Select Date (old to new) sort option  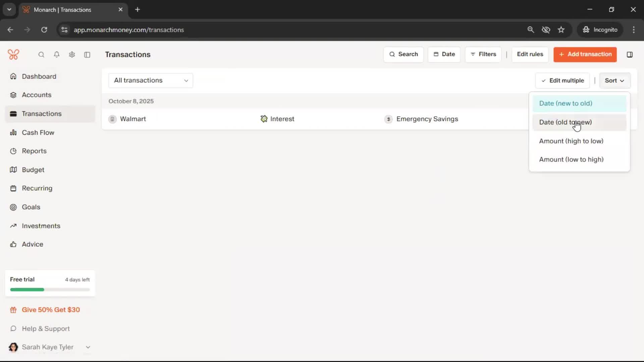point(565,122)
